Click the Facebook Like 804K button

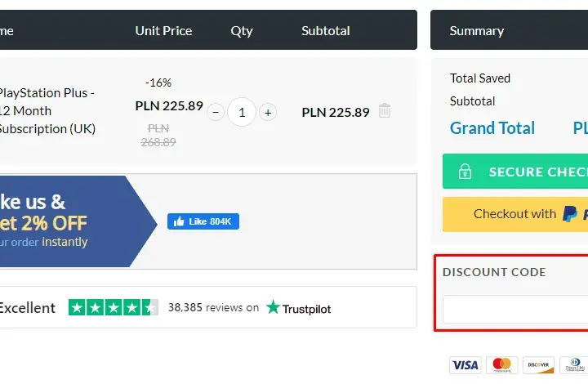tap(203, 221)
